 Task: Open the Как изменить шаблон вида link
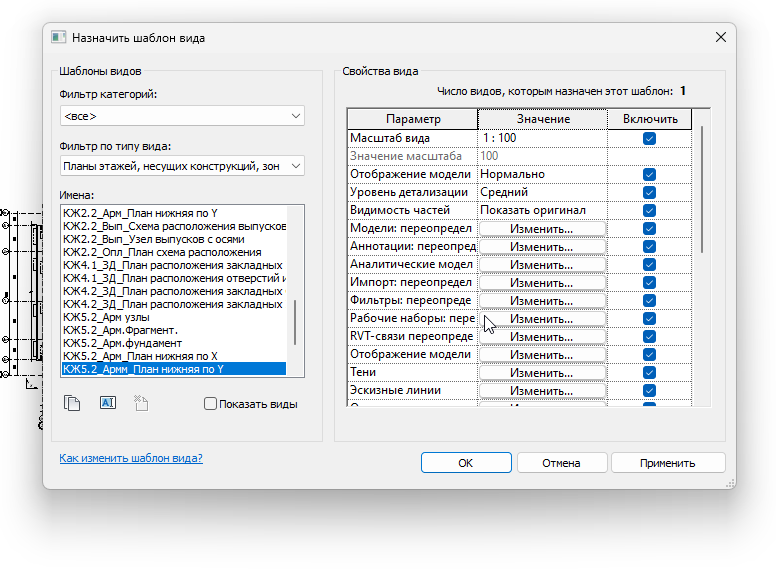[131, 458]
